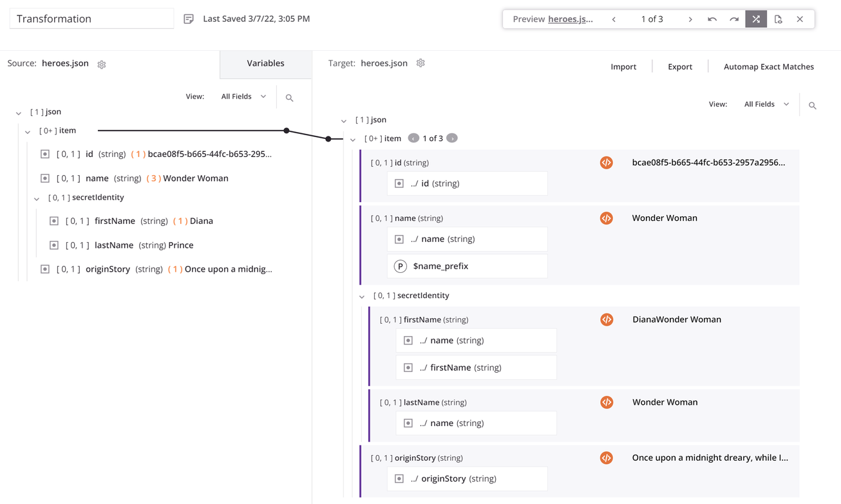Click mapping line endpoint dot near target item
Viewport: 841px width, 504px height.
328,139
